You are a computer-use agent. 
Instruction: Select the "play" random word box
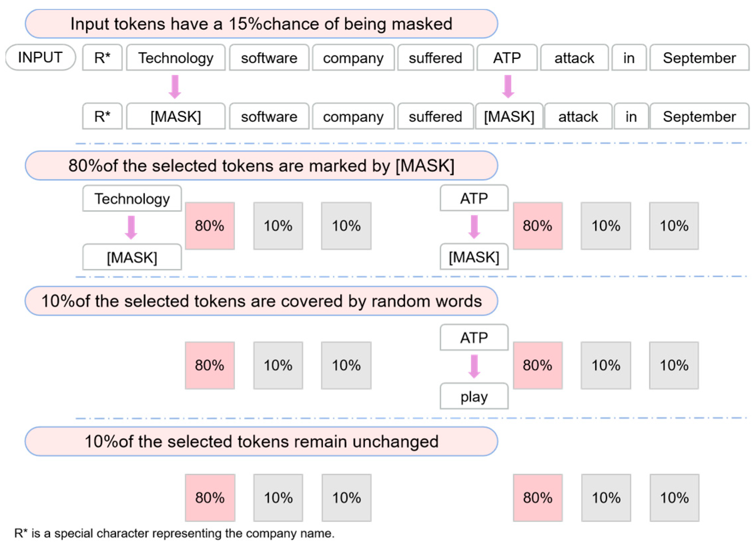click(474, 396)
